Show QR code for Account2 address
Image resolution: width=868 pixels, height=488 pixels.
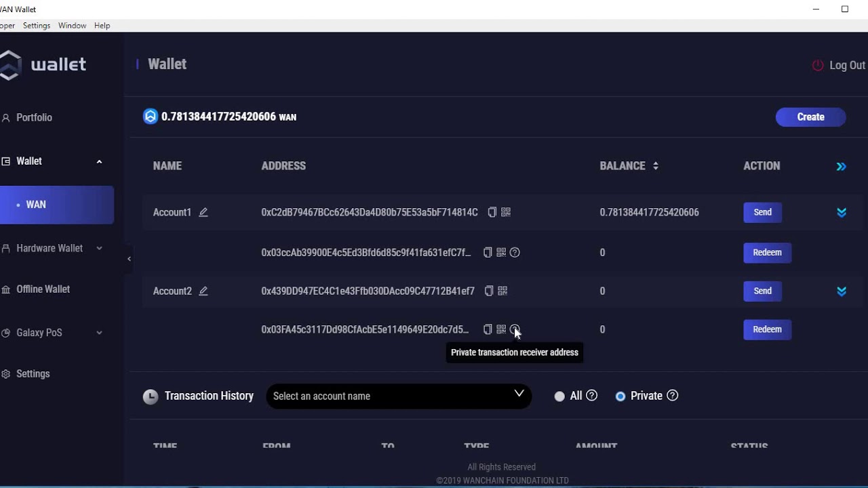(502, 291)
